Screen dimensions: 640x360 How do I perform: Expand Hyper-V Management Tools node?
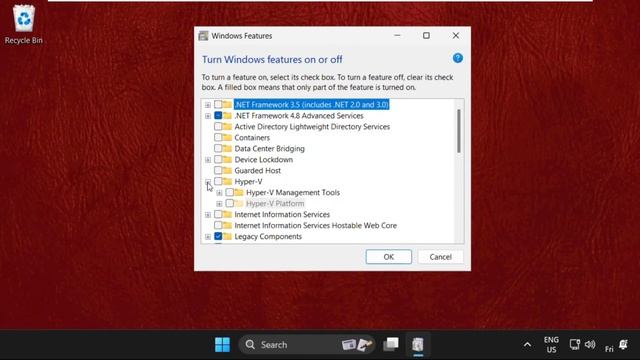pos(219,193)
